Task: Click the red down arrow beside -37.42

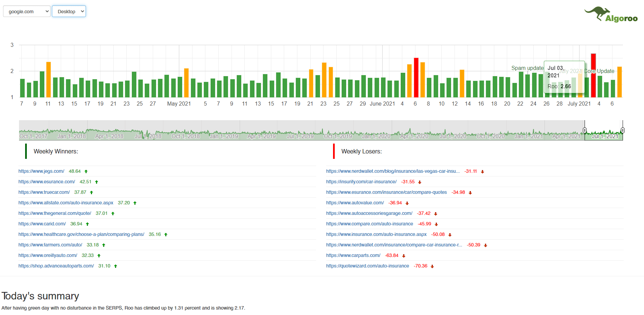Action: [x=436, y=214]
